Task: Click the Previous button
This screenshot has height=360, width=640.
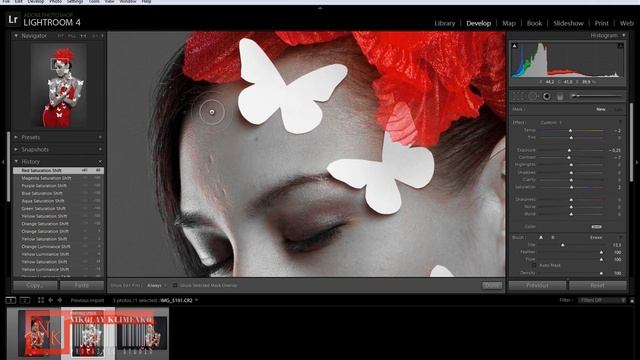Action: pyautogui.click(x=537, y=285)
